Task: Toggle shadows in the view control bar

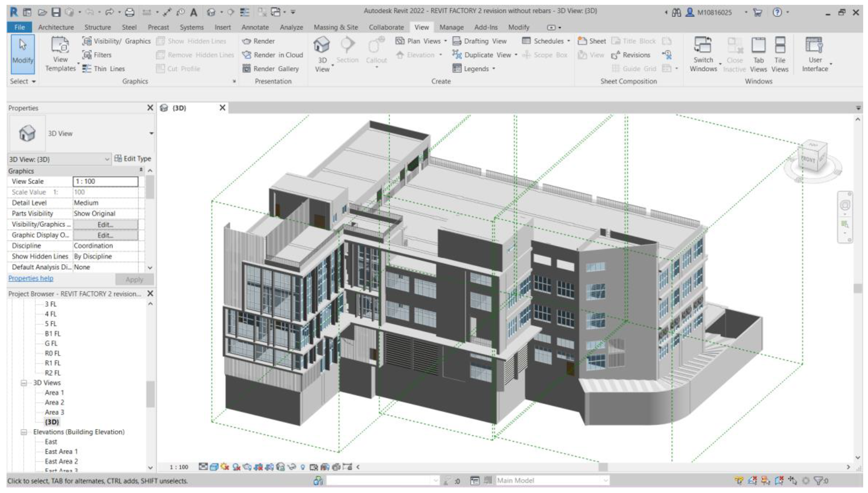Action: [236, 467]
